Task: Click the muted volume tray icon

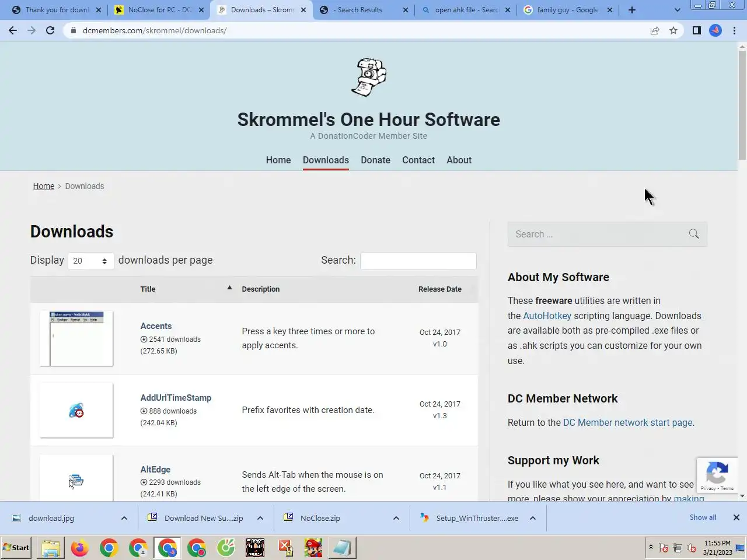Action: point(692,548)
